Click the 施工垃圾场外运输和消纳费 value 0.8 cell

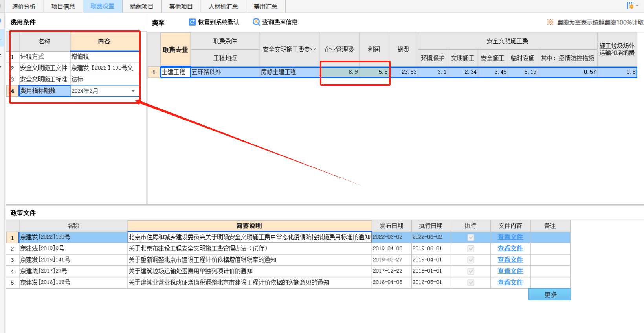(617, 72)
